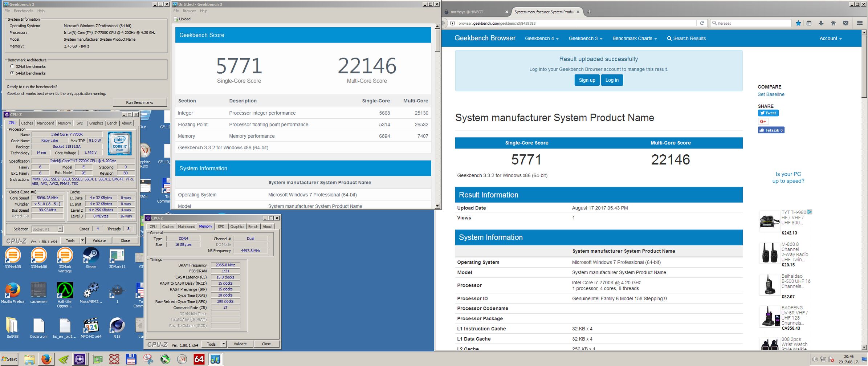868x366 pixels.
Task: Open the 3DMark06 desktop shortcut
Action: pos(39,258)
